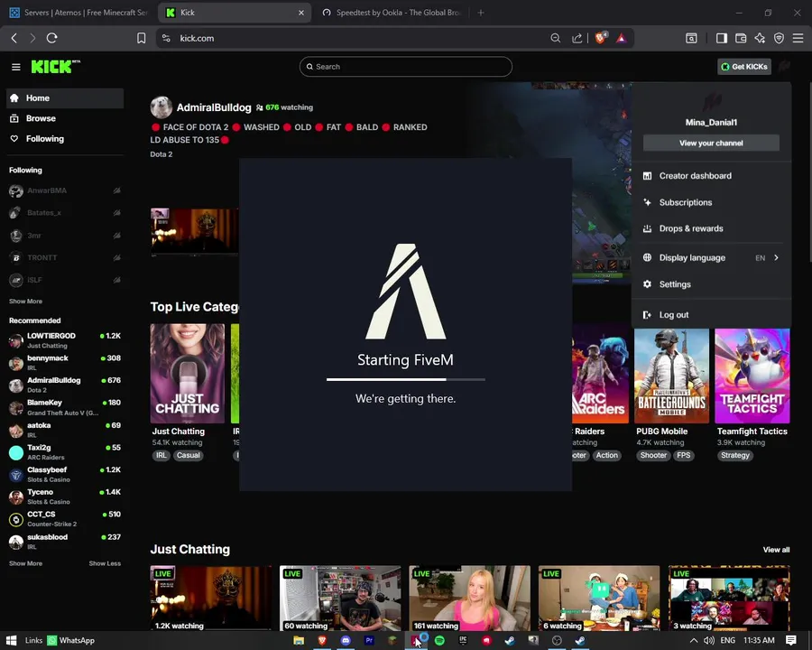Toggle notifications icon for Batates_x

[x=117, y=213]
